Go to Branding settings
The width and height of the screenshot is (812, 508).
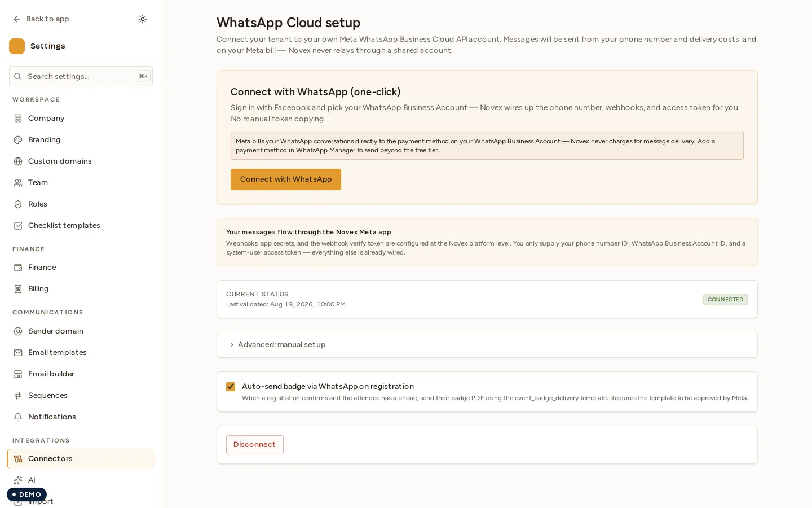(x=81, y=140)
